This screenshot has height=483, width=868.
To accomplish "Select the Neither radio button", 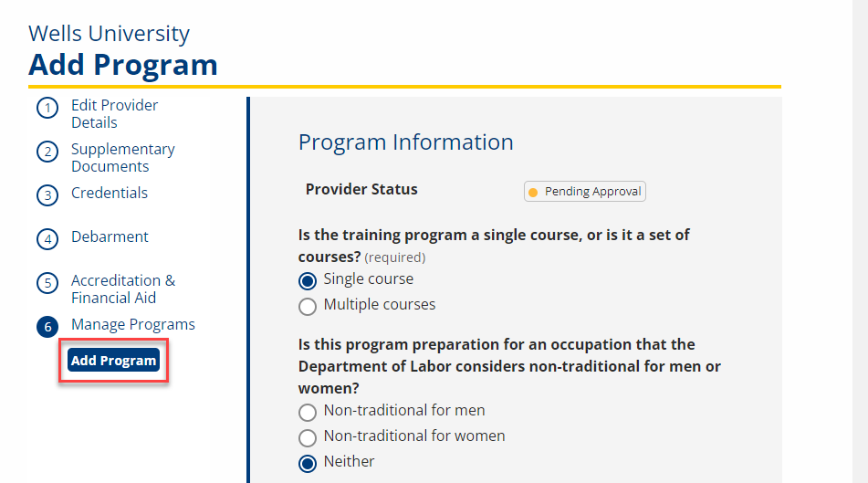I will (x=308, y=463).
